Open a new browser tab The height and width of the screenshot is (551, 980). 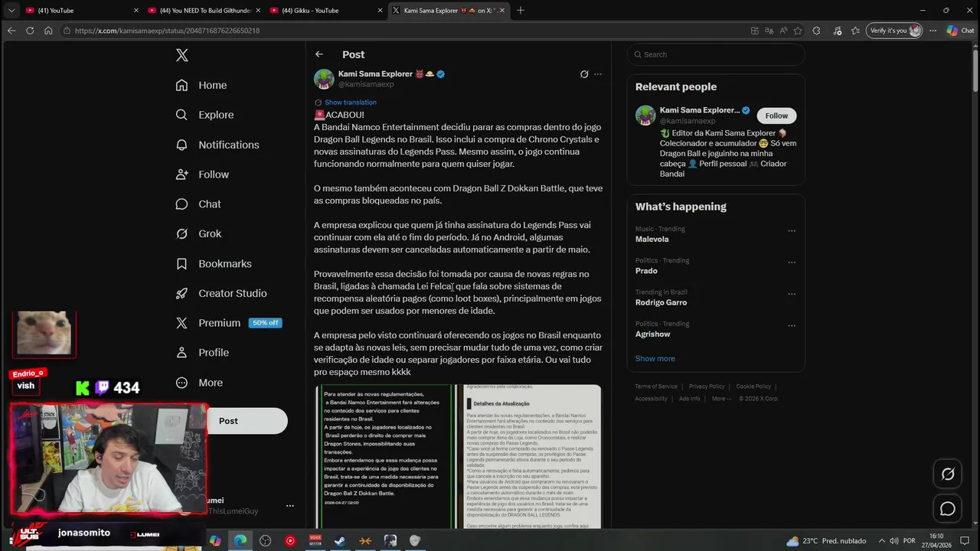coord(521,10)
